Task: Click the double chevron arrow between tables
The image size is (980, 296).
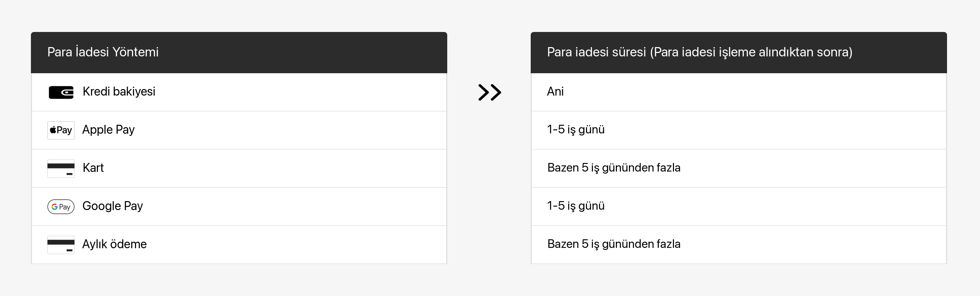Action: [489, 92]
